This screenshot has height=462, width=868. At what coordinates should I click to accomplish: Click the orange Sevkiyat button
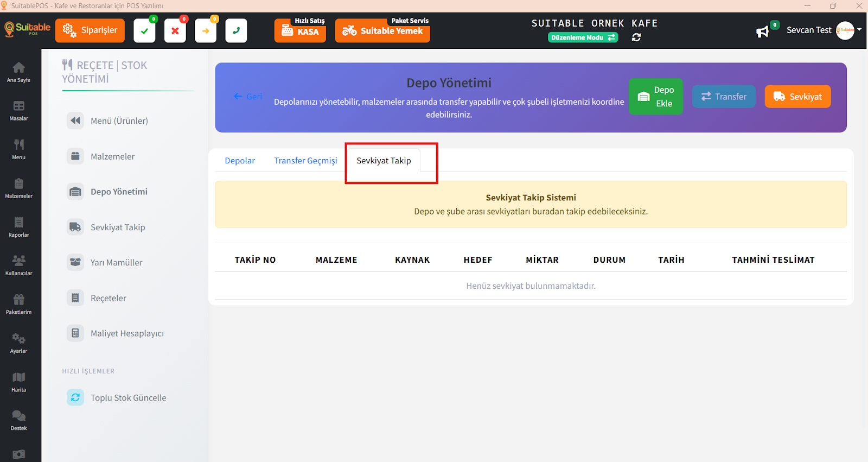(x=797, y=97)
